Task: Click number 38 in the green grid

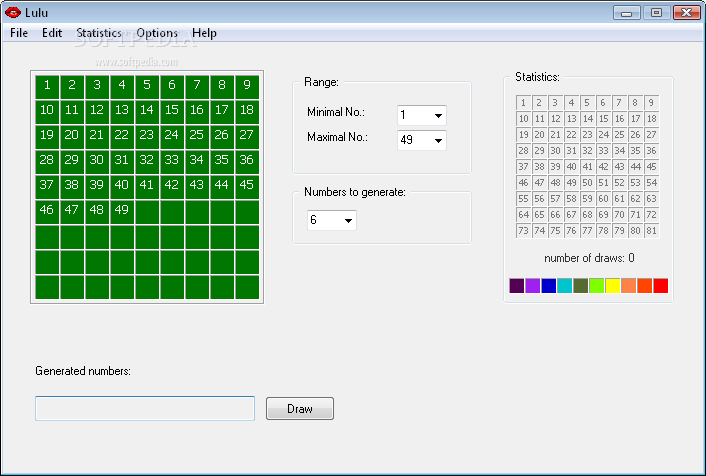Action: [x=72, y=187]
